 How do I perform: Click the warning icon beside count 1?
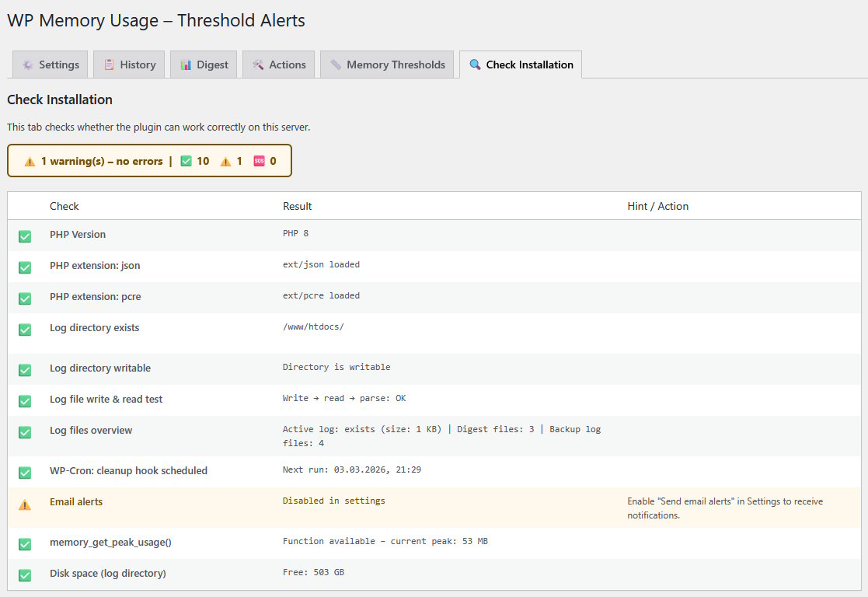[x=225, y=162]
